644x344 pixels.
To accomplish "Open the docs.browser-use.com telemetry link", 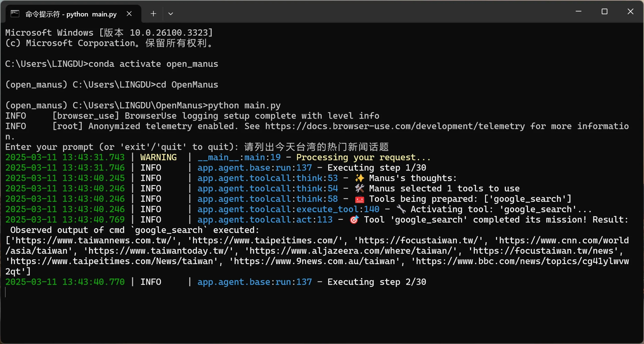I will (x=395, y=126).
